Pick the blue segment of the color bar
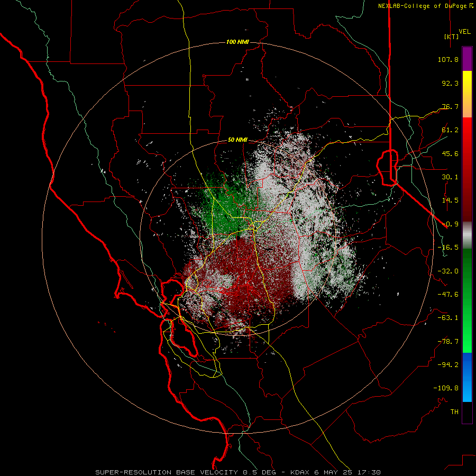Image resolution: width=476 pixels, height=476 pixels. [x=467, y=377]
